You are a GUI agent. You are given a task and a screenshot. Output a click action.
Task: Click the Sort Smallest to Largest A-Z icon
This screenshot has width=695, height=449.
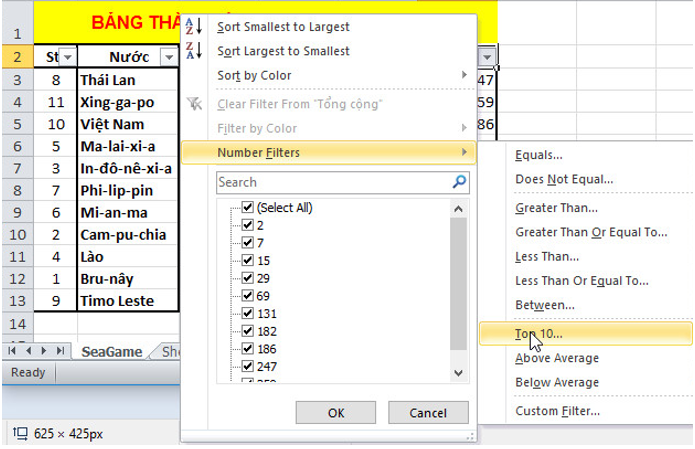click(194, 27)
